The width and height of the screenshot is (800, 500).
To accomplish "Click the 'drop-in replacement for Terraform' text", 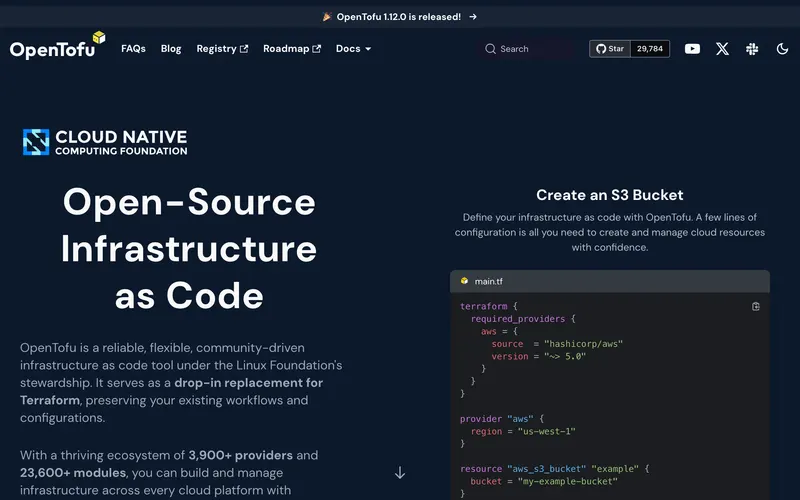I will pyautogui.click(x=171, y=391).
